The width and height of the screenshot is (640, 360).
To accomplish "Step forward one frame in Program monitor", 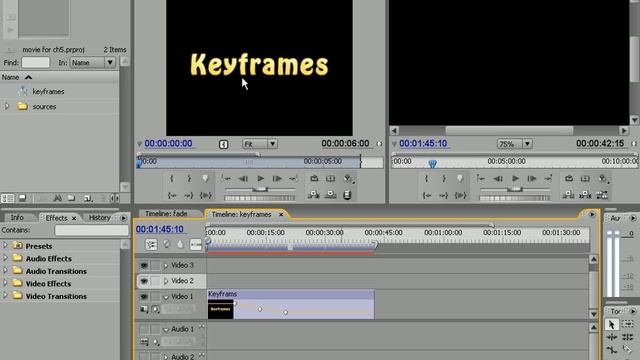I will [x=532, y=178].
